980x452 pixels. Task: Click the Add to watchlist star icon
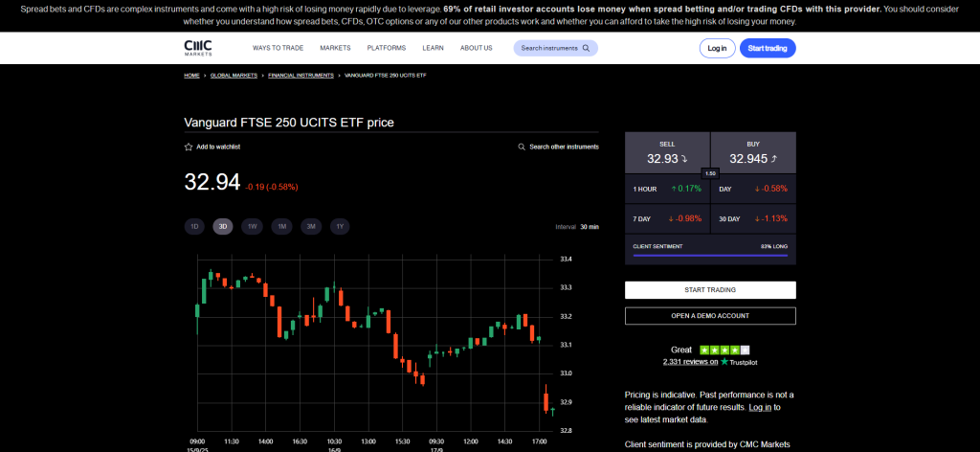[189, 147]
